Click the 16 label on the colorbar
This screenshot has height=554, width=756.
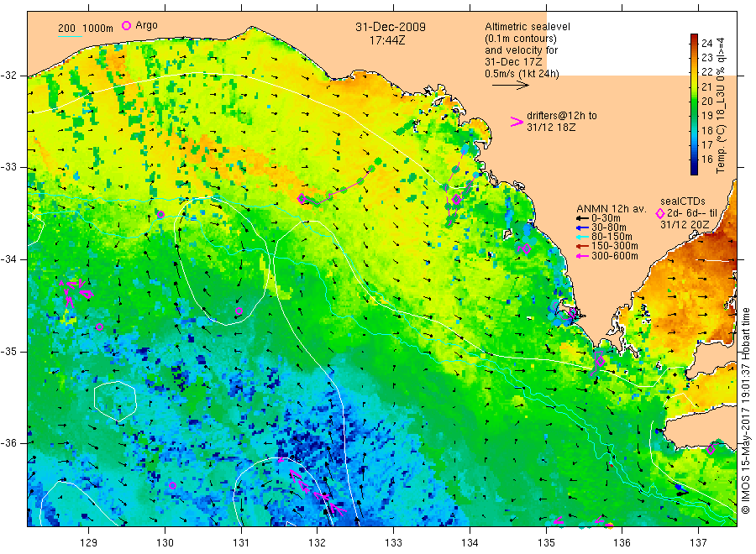coord(706,159)
